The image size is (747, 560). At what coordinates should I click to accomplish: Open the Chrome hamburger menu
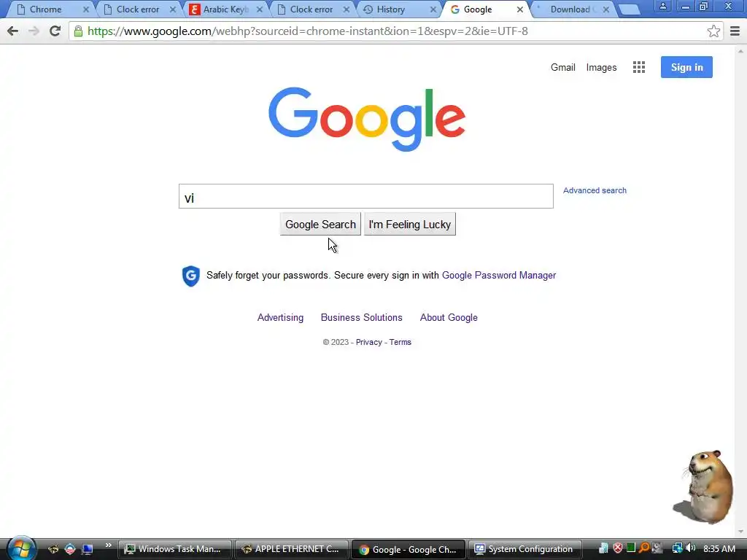(735, 31)
